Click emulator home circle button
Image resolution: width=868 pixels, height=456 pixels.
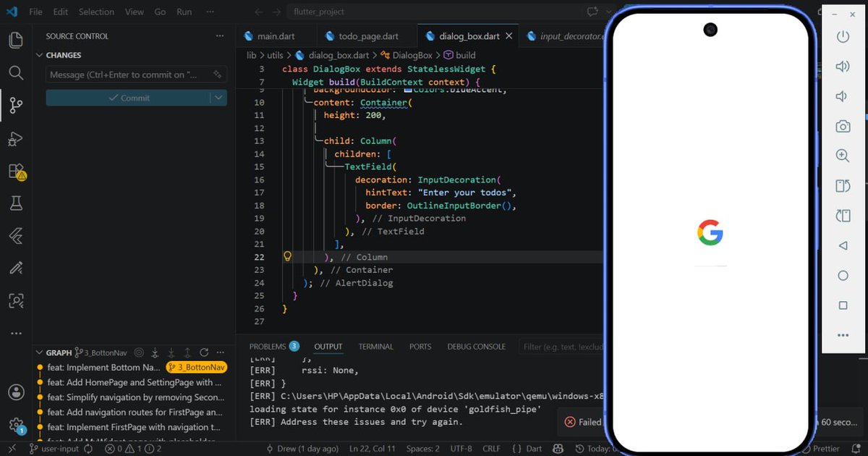click(x=843, y=276)
